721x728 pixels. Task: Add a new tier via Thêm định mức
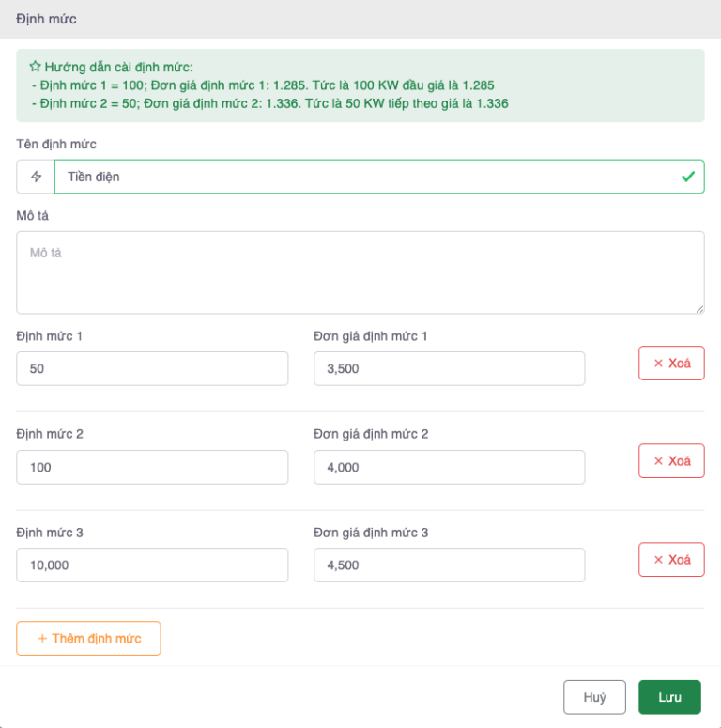[88, 639]
